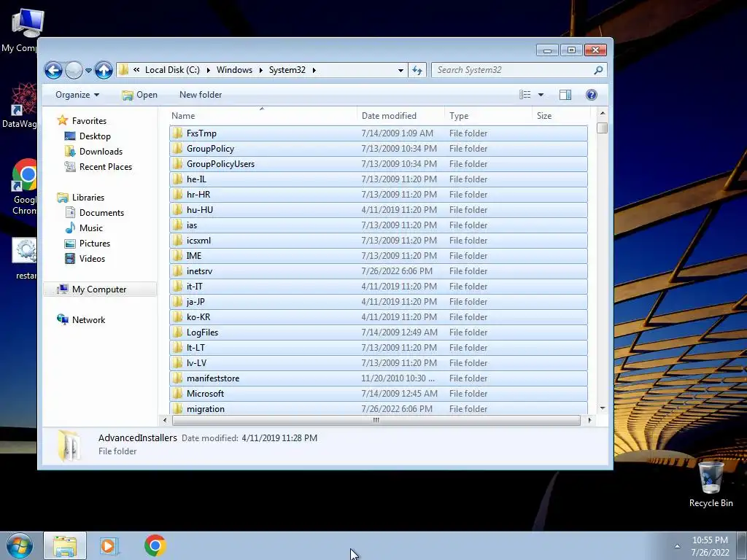747x560 pixels.
Task: Select Network in the navigation pane
Action: [88, 320]
